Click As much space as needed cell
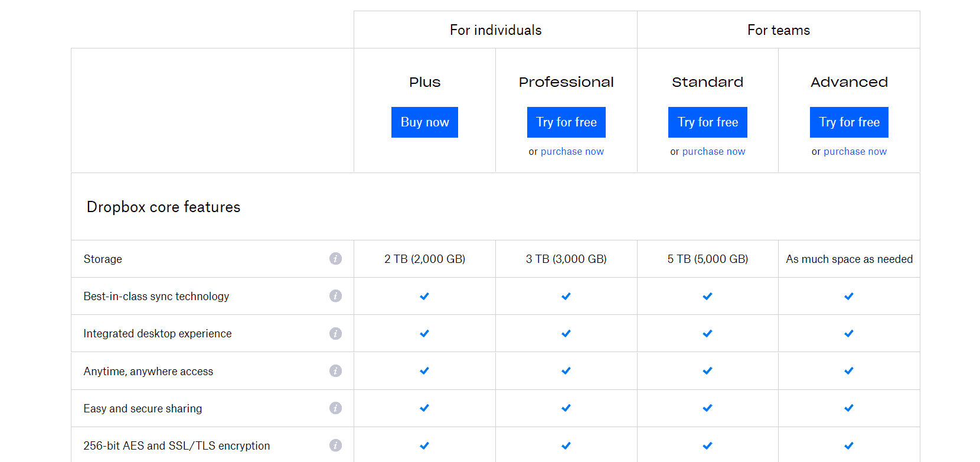 (x=850, y=259)
